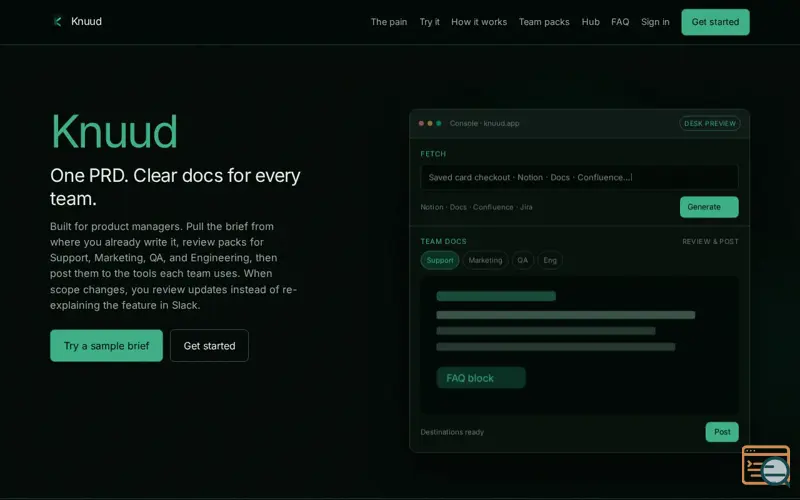800x500 pixels.
Task: Click Get started in the top navigation
Action: [x=715, y=22]
